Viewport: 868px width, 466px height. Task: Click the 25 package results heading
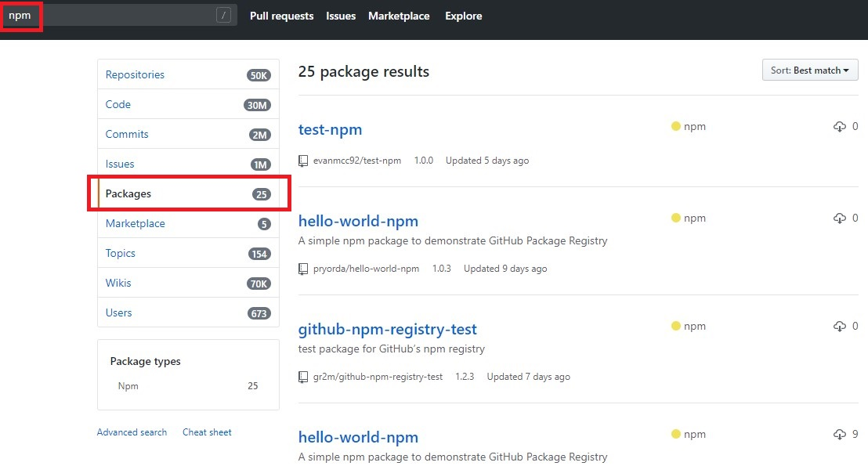(x=363, y=71)
